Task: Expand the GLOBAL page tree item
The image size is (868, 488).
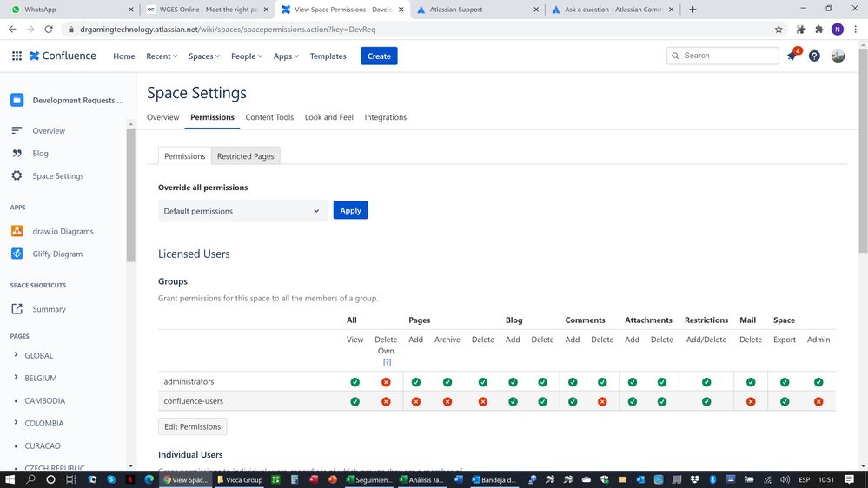Action: pos(17,355)
